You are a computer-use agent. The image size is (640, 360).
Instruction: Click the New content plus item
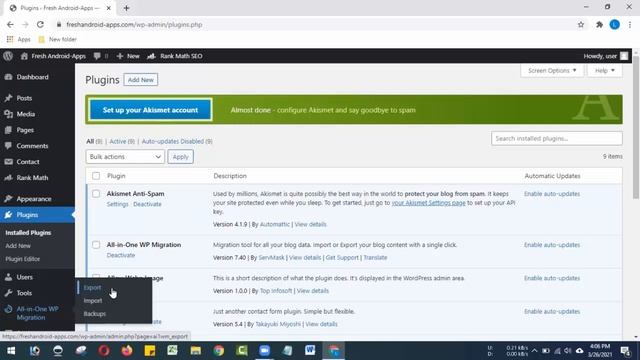[128, 56]
